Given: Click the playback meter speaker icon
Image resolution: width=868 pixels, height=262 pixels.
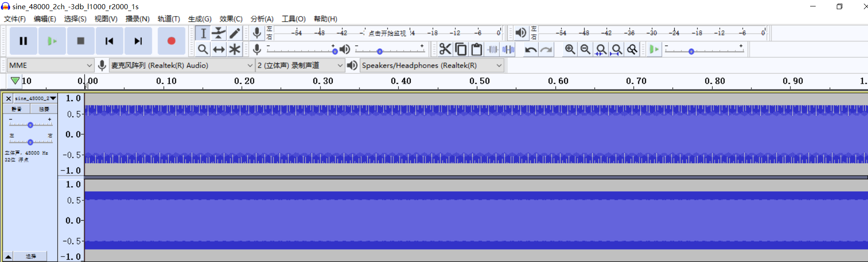Looking at the screenshot, I should click(x=521, y=33).
